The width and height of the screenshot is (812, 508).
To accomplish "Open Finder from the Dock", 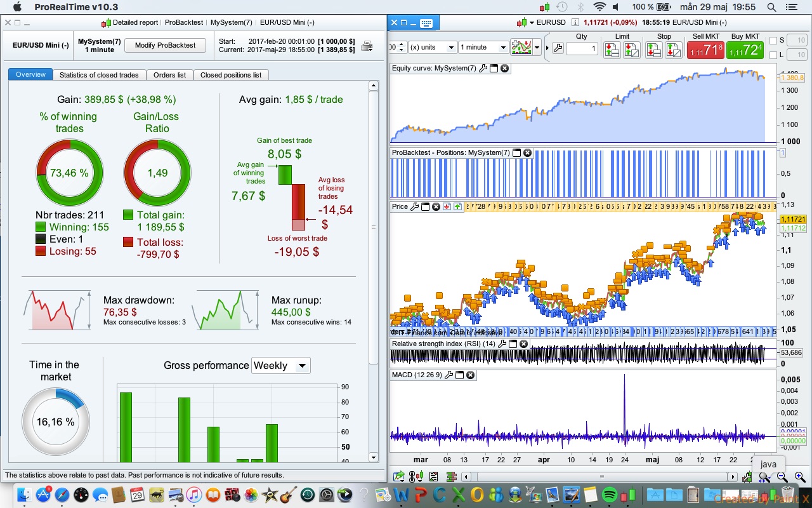I will (24, 494).
